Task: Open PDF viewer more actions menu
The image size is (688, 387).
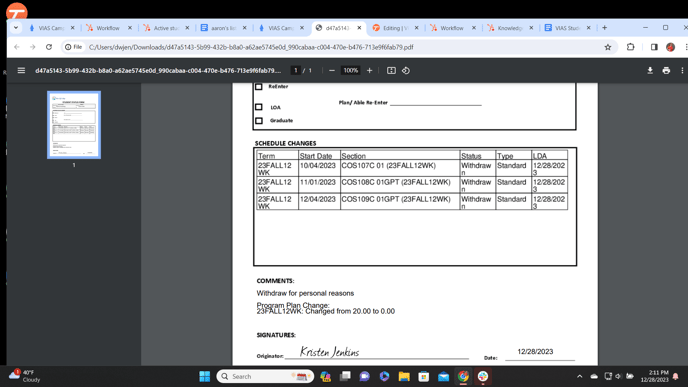Action: [x=682, y=70]
